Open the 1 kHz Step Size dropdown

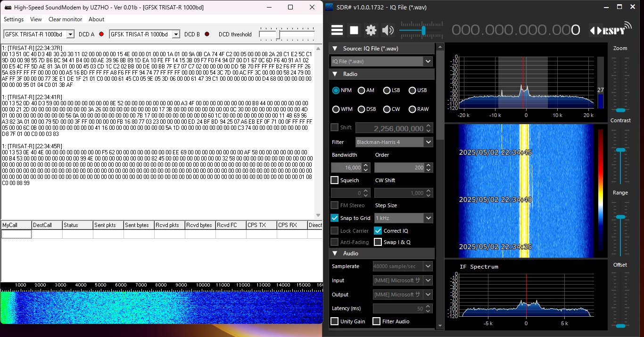click(428, 218)
